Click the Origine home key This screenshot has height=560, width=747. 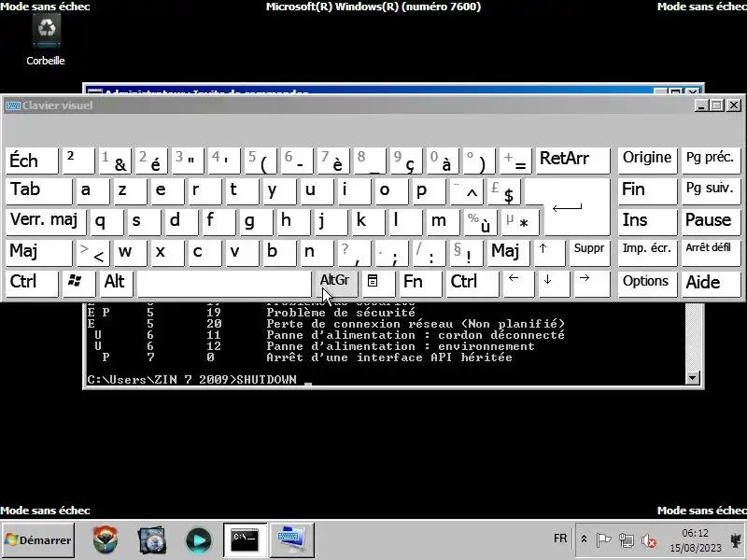[x=647, y=160]
